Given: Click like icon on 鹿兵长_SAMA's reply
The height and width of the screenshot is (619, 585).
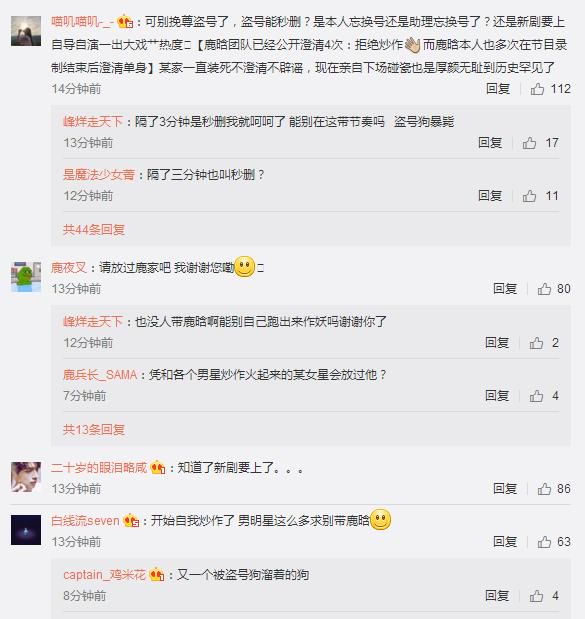Looking at the screenshot, I should click(x=536, y=396).
